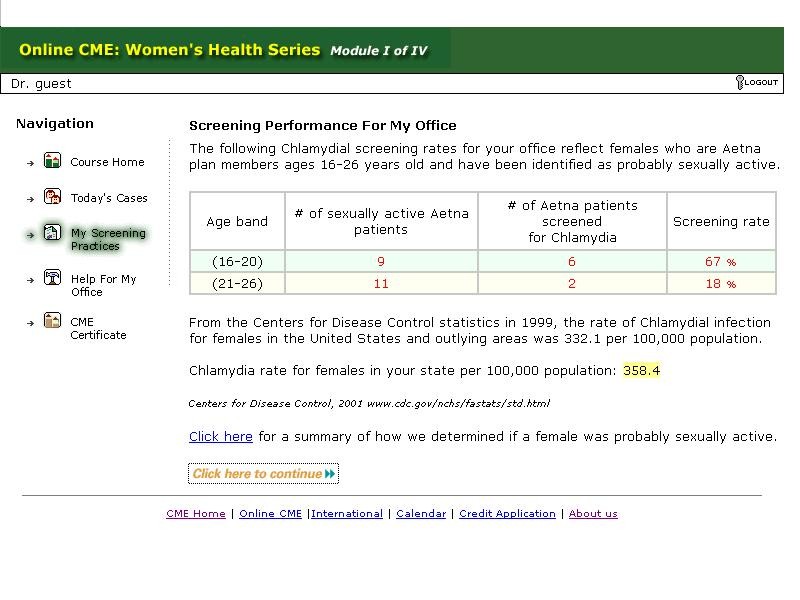Open the Online CME footer link
Screen dimensions: 800x600
pyautogui.click(x=270, y=514)
